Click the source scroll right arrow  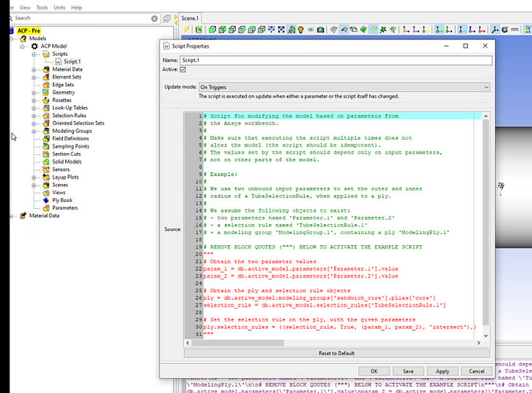479,343
